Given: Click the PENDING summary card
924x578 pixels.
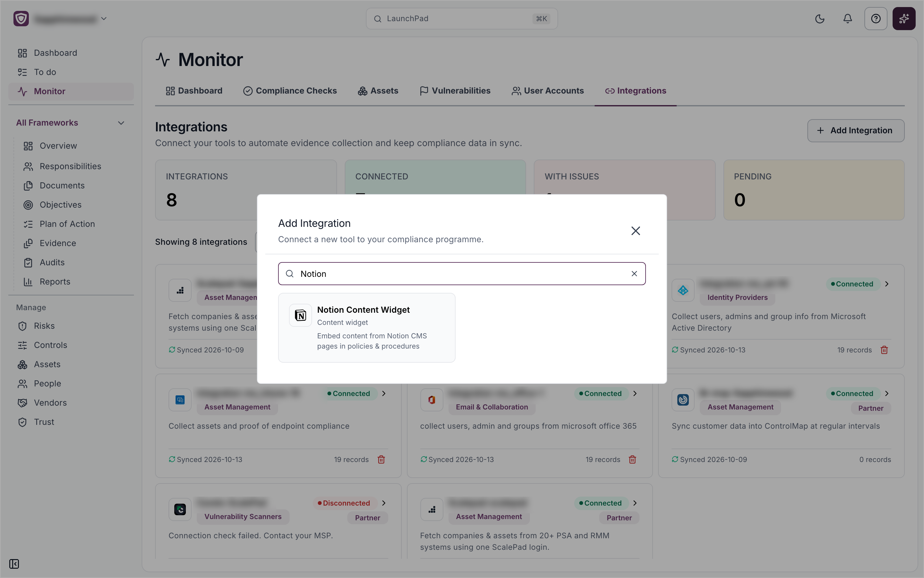Looking at the screenshot, I should [813, 190].
